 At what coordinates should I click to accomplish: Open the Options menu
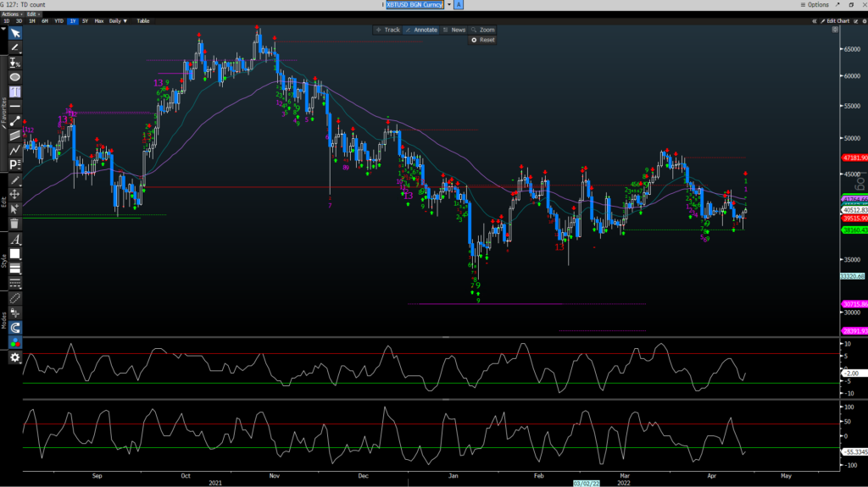coord(815,4)
